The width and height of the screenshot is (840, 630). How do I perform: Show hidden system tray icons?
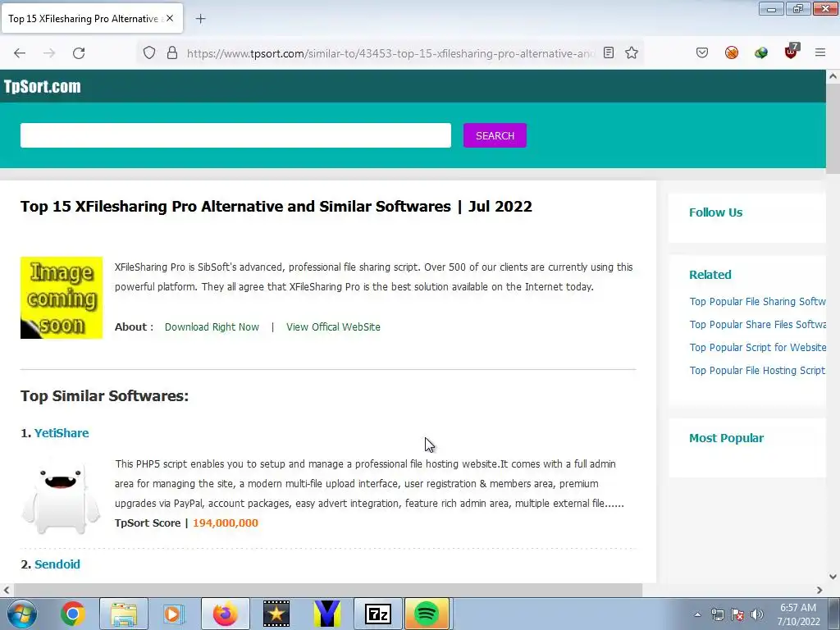coord(697,614)
